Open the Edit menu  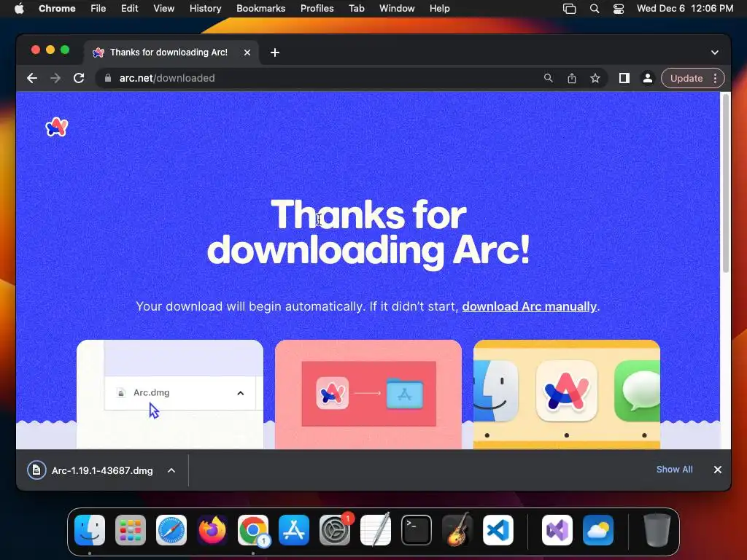(x=129, y=8)
